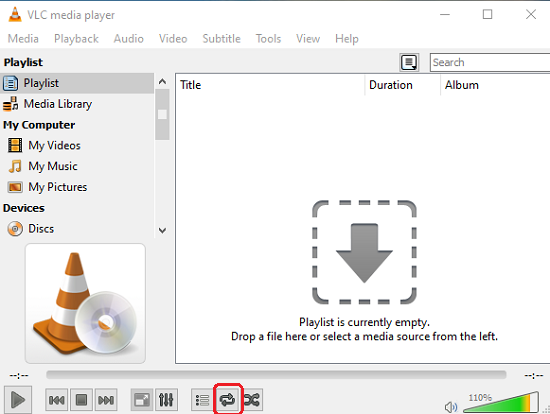Sort playlist by Duration column

[402, 85]
